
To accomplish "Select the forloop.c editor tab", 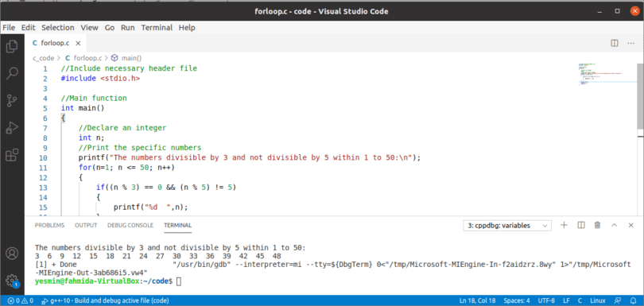I will point(56,43).
